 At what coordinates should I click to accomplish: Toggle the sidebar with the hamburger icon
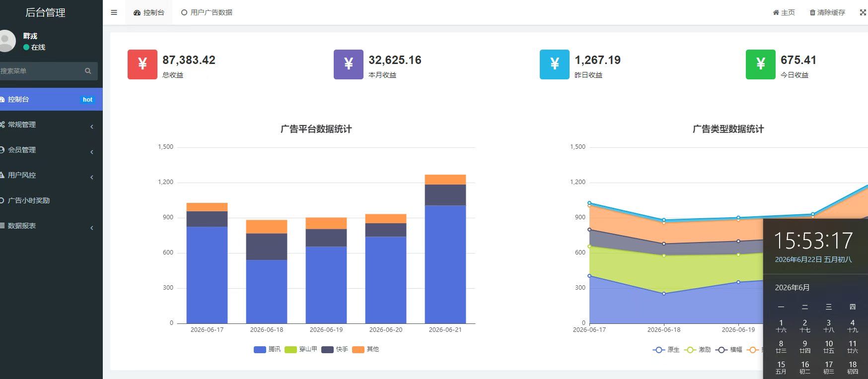click(x=114, y=12)
